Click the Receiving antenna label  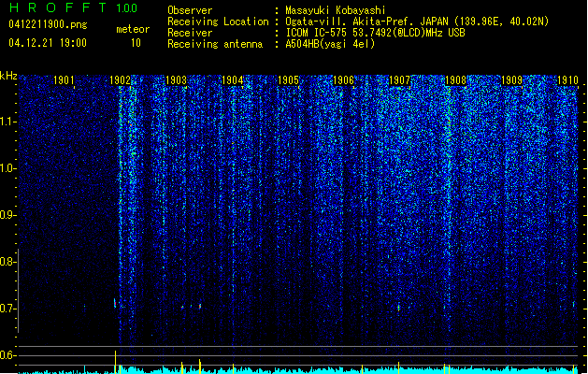tap(215, 44)
